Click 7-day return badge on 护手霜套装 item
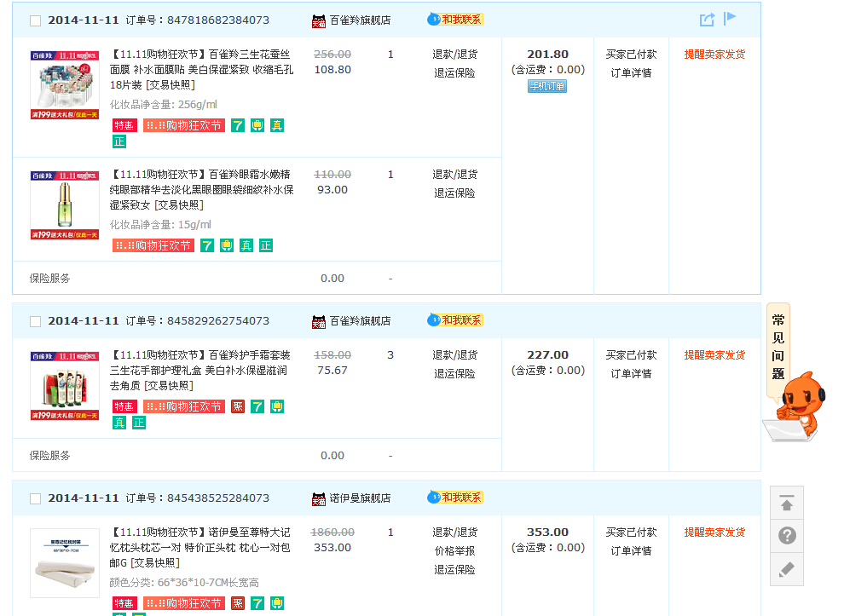Image resolution: width=844 pixels, height=616 pixels. [257, 406]
